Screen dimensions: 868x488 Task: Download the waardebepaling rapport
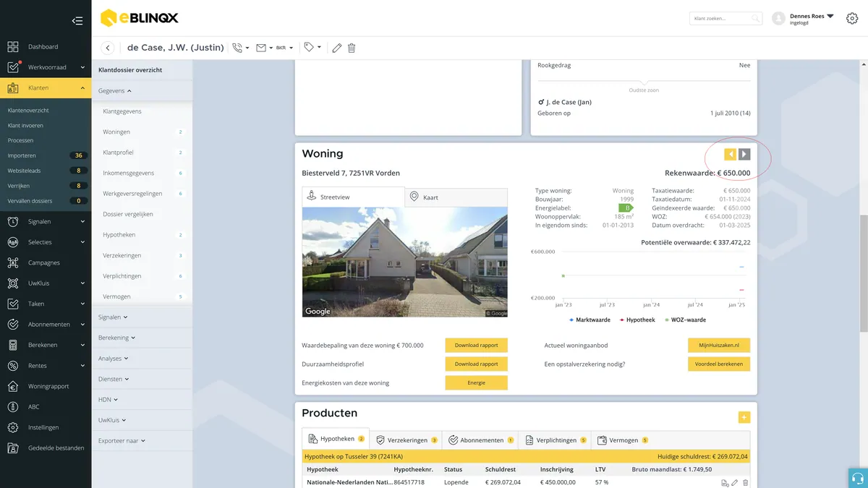(476, 345)
